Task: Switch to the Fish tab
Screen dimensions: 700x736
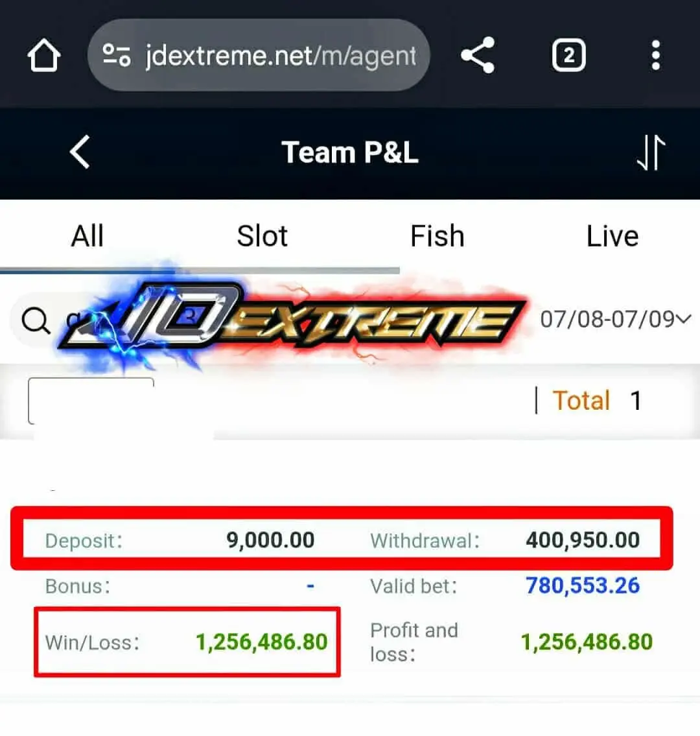Action: [437, 235]
